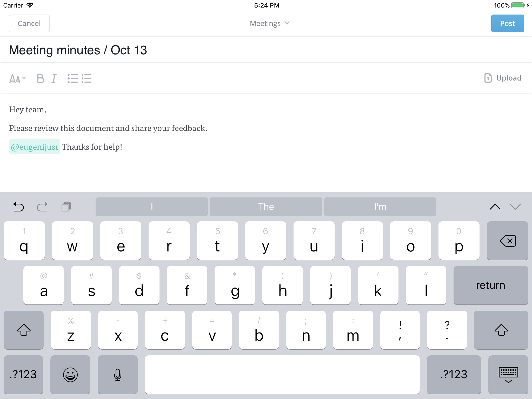Click the Post button

(507, 23)
